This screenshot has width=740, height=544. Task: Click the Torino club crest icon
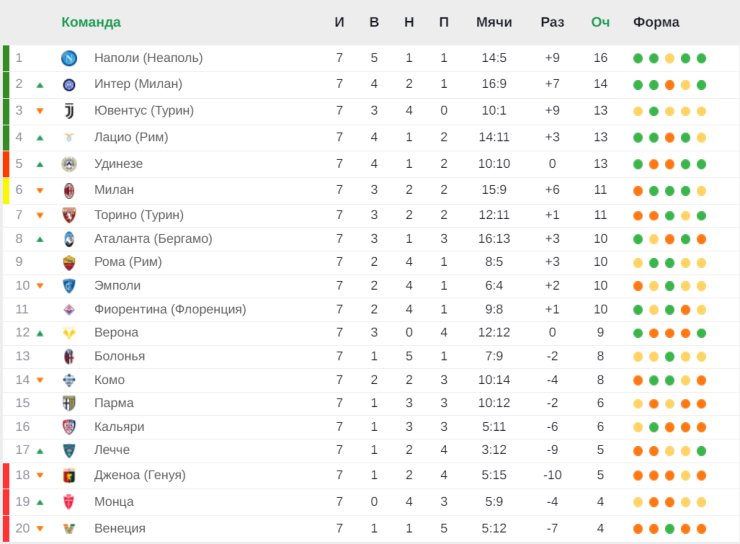click(x=69, y=215)
